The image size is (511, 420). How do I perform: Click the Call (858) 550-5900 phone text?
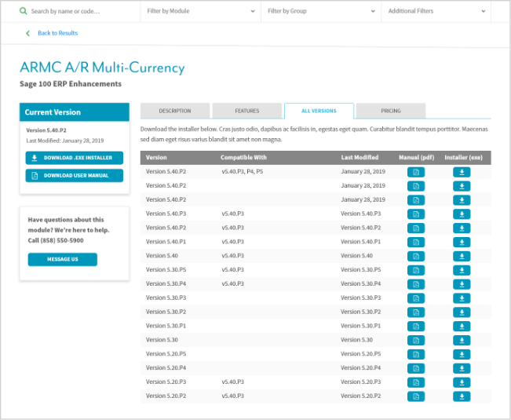click(56, 240)
